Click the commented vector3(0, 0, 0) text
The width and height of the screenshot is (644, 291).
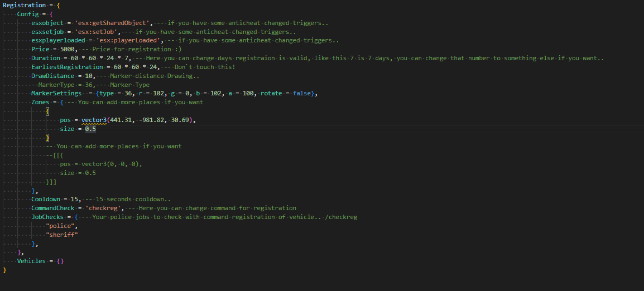[111, 164]
